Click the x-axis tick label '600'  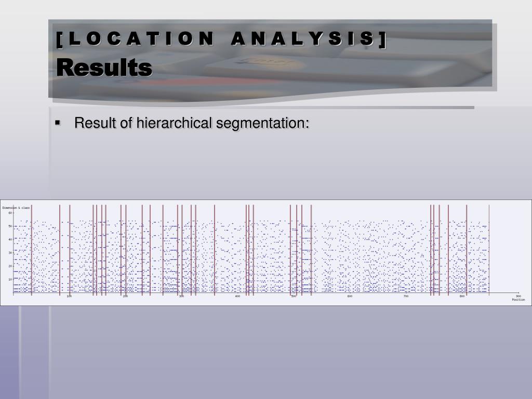(350, 296)
